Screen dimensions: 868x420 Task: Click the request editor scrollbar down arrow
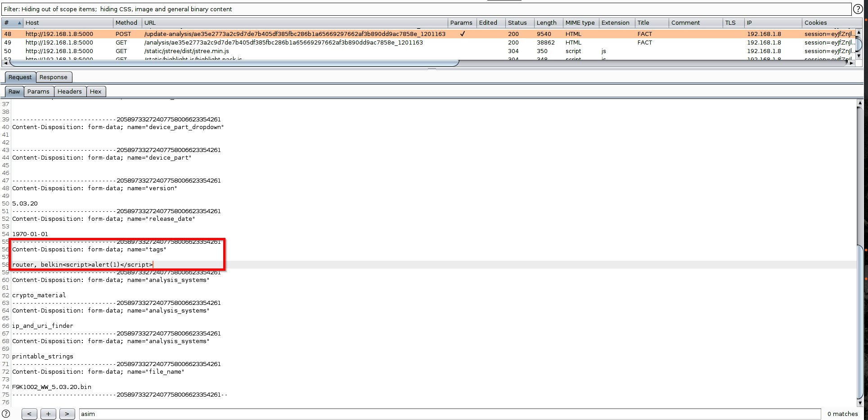[860, 403]
